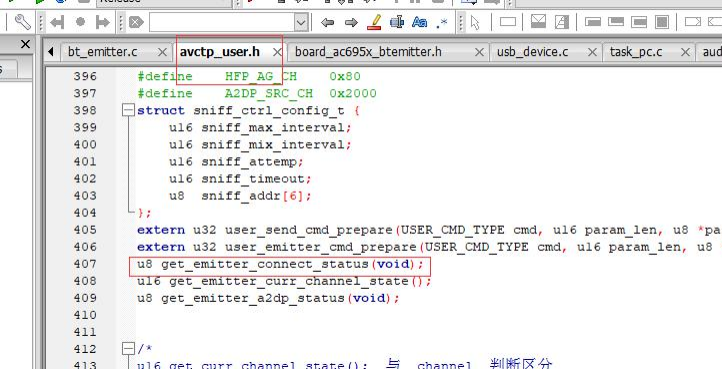Select the avctp_user.h tab

point(220,52)
